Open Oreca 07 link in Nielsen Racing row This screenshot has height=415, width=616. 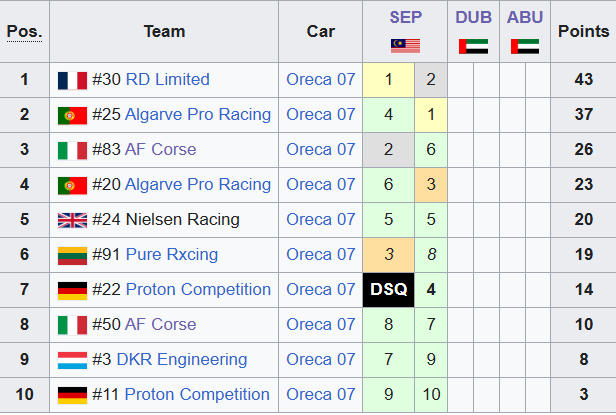[x=321, y=219]
